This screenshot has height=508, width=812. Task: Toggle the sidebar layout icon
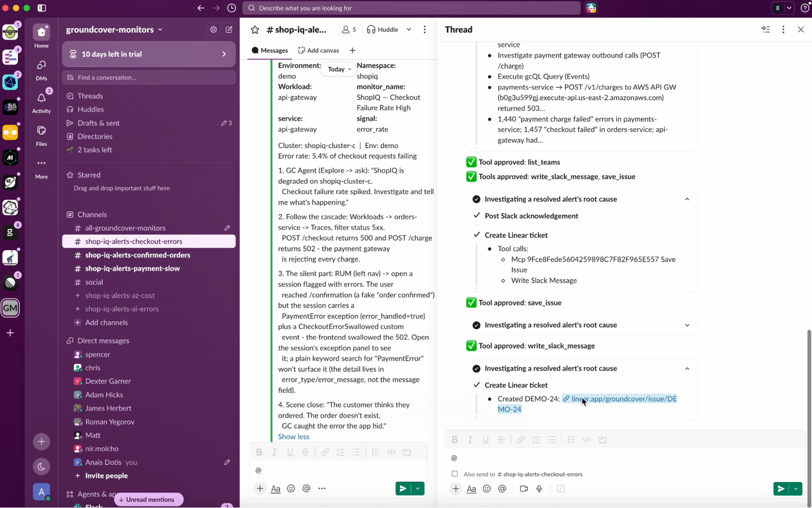[42, 8]
